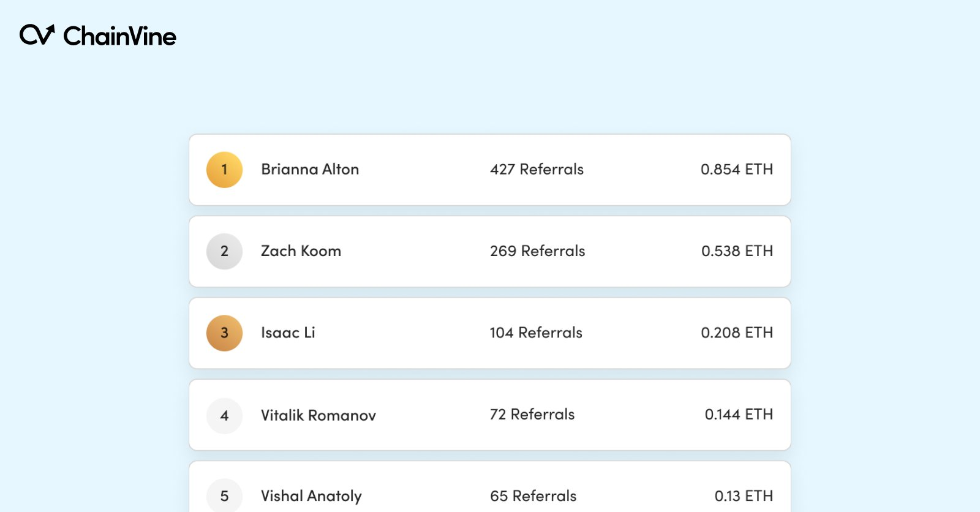Select the silver rank 2 badge
Image resolution: width=980 pixels, height=512 pixels.
(225, 251)
